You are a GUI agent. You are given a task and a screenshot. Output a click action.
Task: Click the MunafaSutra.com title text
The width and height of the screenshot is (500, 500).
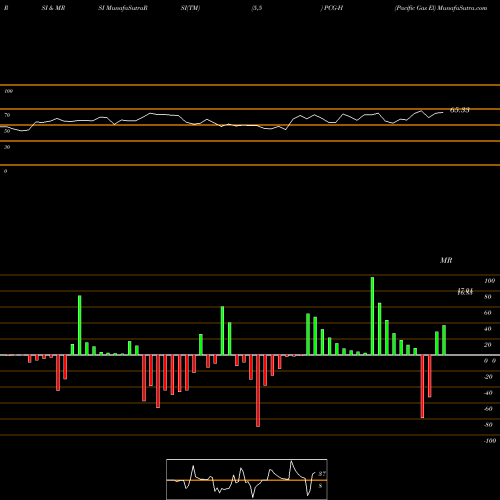click(462, 8)
